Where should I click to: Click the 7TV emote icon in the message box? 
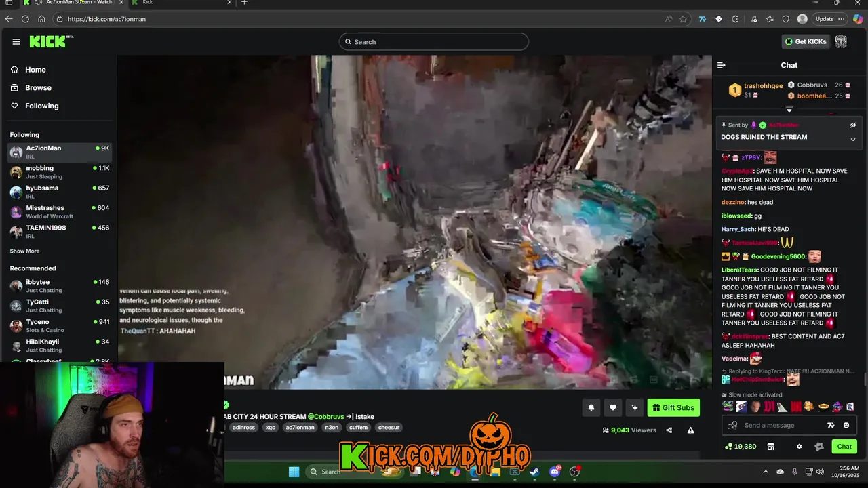pos(831,425)
